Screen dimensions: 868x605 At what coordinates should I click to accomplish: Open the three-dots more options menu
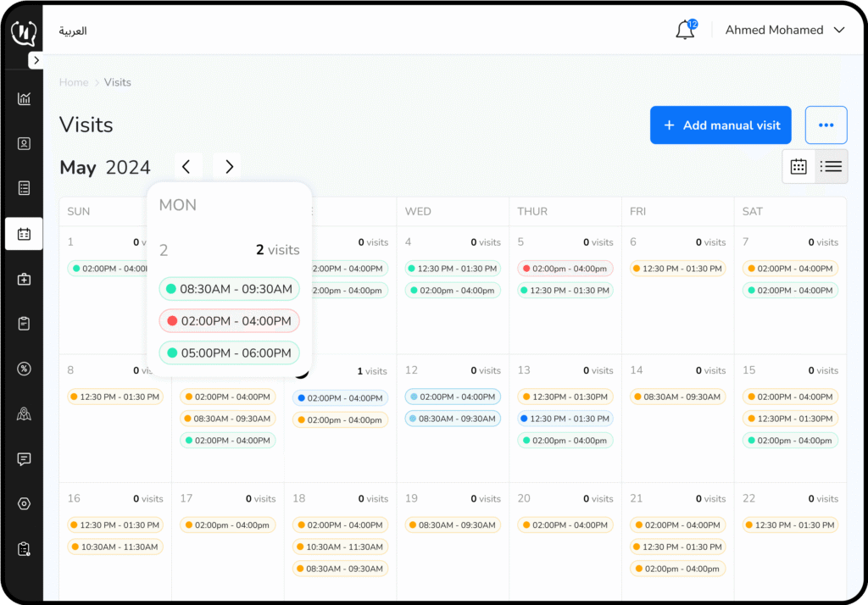pyautogui.click(x=826, y=125)
